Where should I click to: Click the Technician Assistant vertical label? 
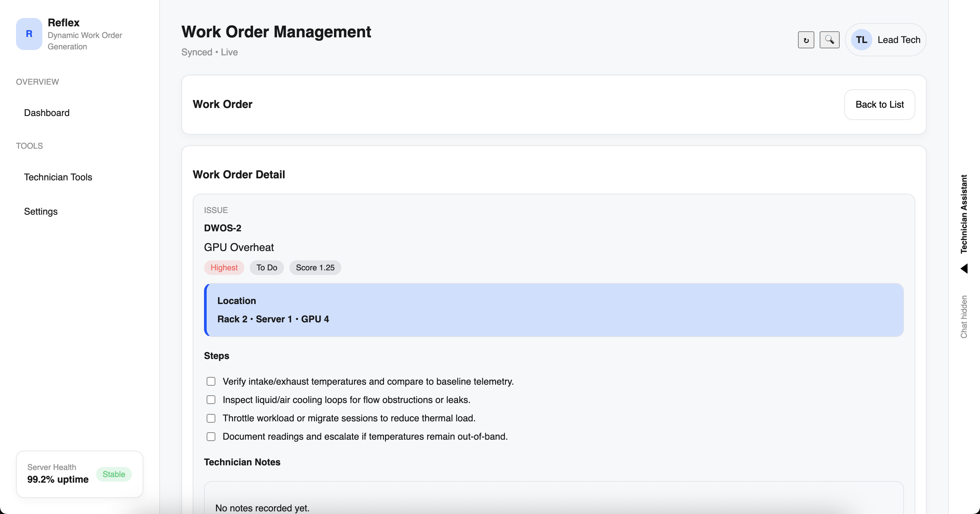(x=964, y=214)
